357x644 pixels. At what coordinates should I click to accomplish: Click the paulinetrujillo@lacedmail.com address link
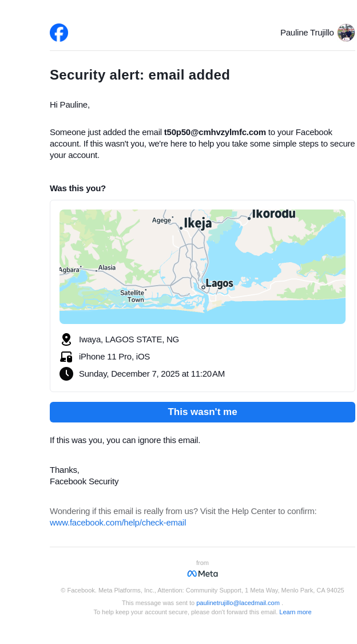[238, 603]
